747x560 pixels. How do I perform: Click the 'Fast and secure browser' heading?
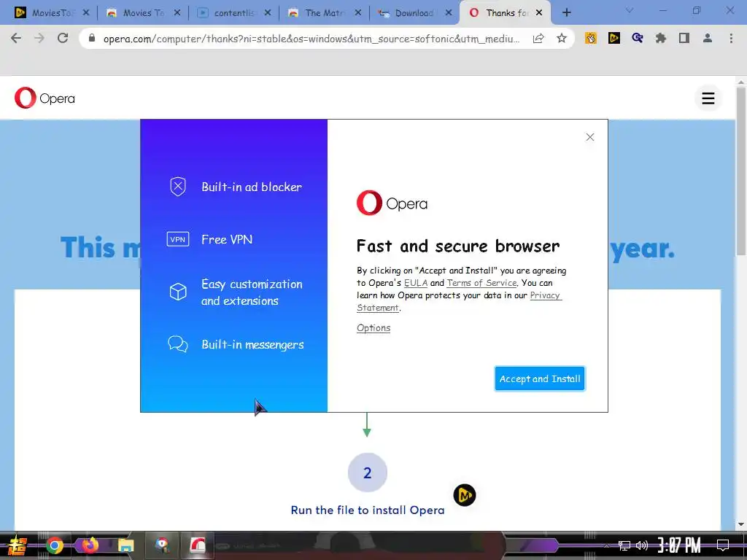tap(458, 246)
